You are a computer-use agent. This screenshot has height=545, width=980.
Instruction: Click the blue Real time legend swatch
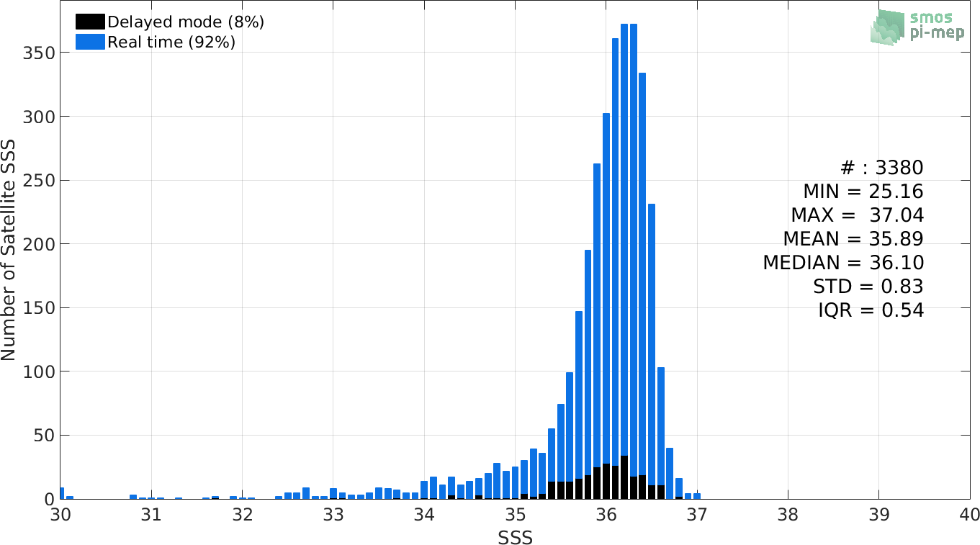(x=91, y=42)
